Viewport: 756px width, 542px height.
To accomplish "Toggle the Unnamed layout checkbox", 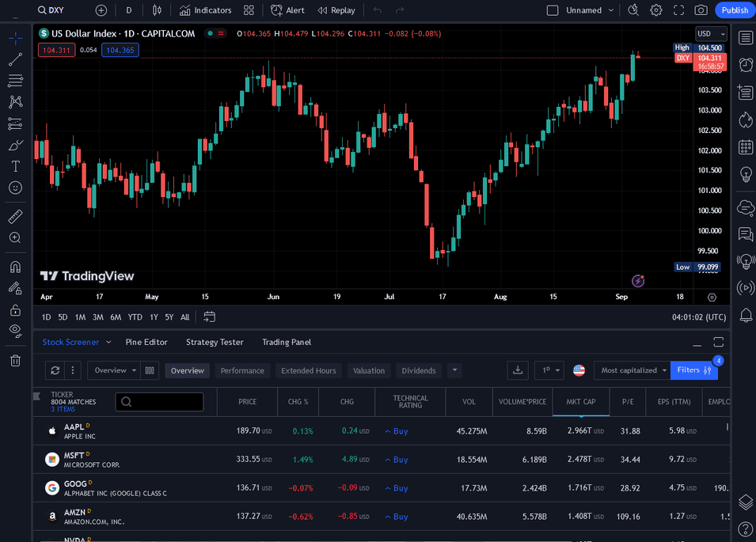I will [x=553, y=10].
